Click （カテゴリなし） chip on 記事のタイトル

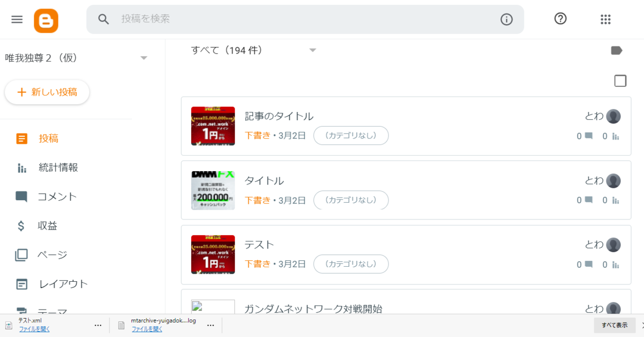tap(351, 136)
